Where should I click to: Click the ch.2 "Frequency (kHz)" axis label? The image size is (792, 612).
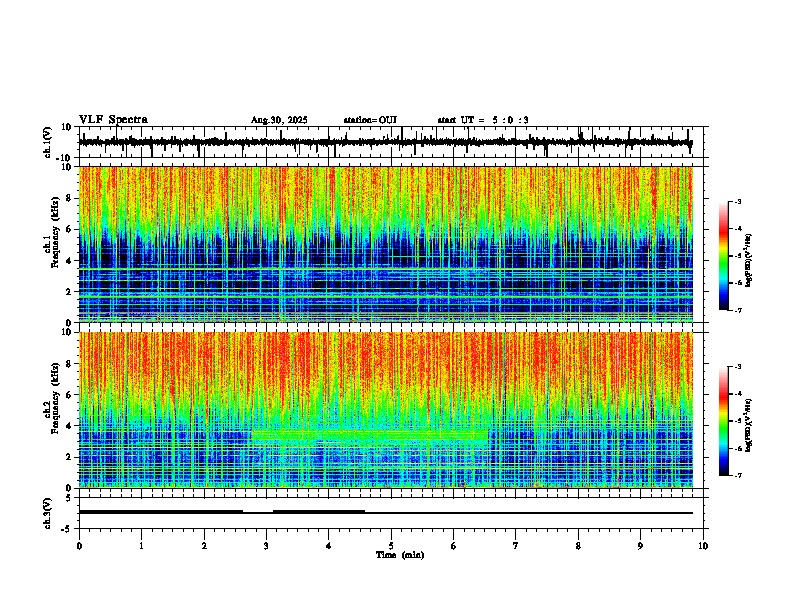[55, 398]
